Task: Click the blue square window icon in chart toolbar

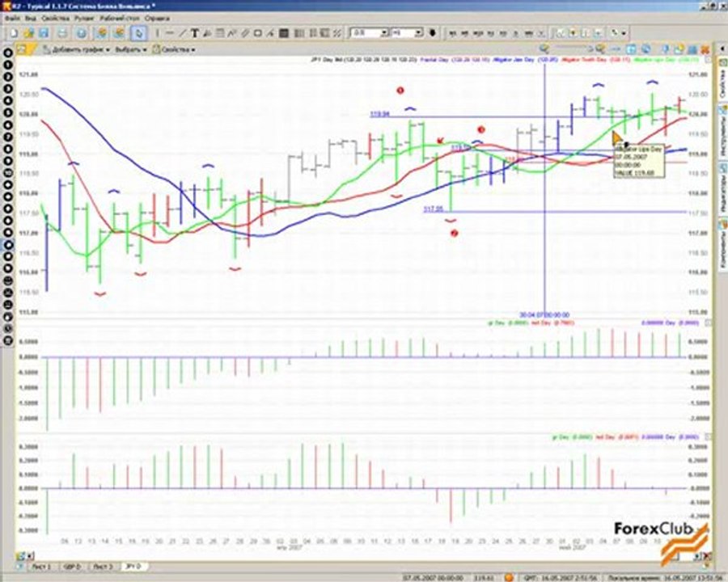Action: [631, 49]
